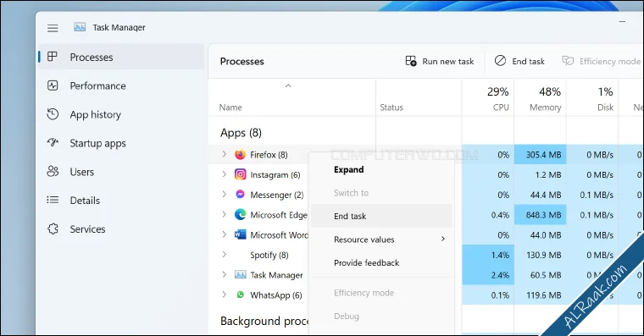This screenshot has height=336, width=644.
Task: Open the Startup apps page label
Action: (97, 143)
